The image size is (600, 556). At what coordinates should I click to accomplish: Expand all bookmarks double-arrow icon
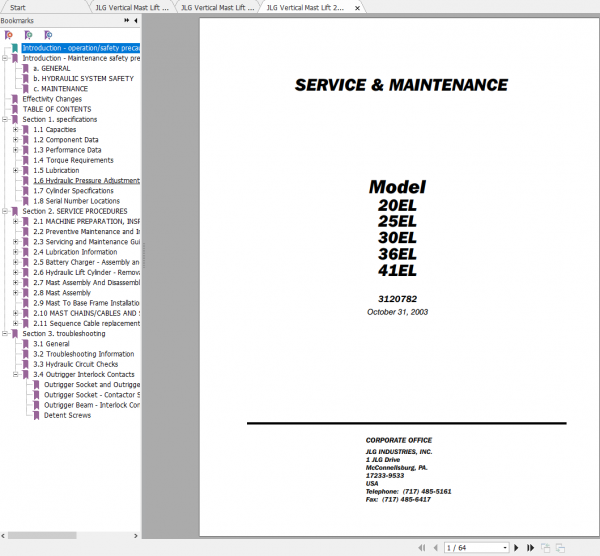coord(127,20)
